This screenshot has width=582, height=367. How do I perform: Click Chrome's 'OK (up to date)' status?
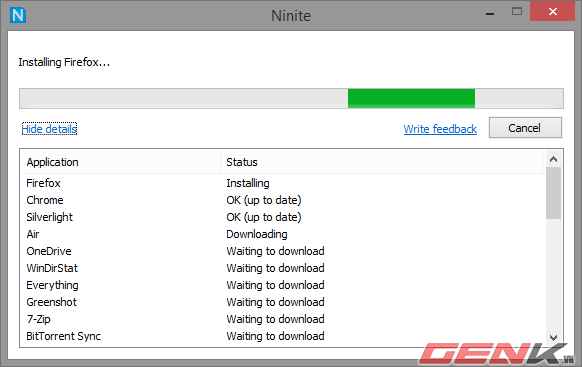click(x=264, y=200)
